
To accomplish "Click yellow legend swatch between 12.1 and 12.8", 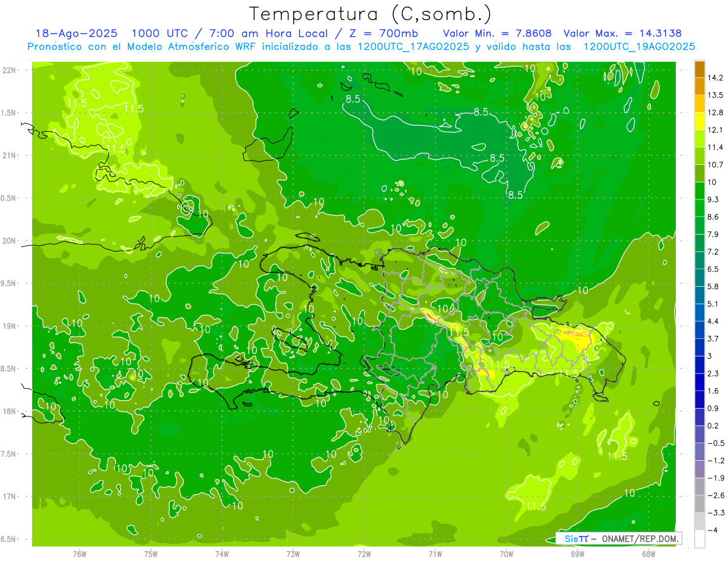I will (x=699, y=121).
